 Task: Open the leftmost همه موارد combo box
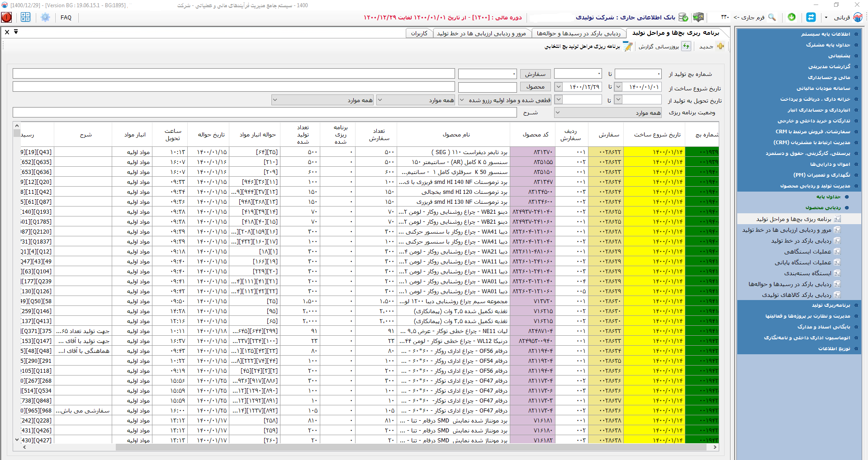323,100
